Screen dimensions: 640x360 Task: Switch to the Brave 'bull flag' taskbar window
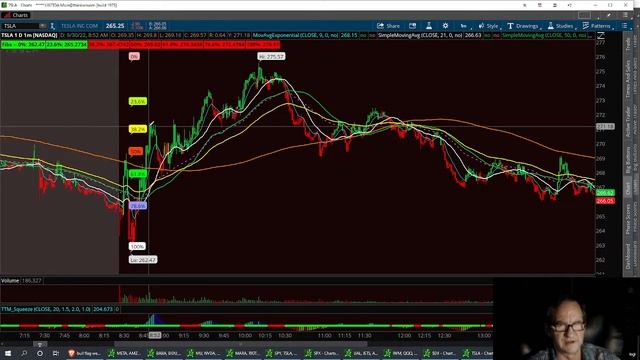point(84,353)
